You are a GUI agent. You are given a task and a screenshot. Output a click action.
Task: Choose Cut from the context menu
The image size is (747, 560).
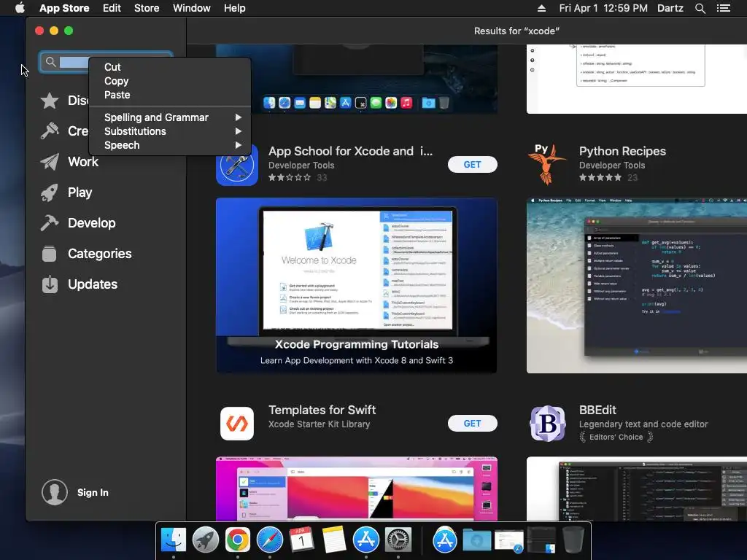(x=170, y=67)
